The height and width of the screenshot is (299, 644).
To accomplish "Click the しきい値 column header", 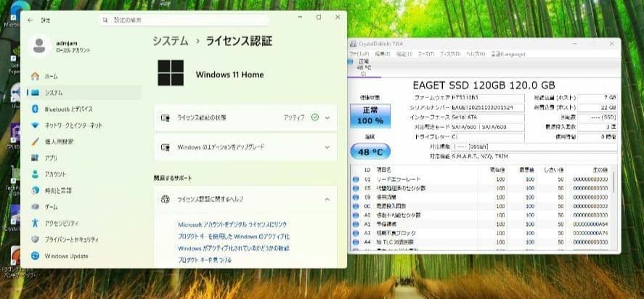I will (554, 170).
